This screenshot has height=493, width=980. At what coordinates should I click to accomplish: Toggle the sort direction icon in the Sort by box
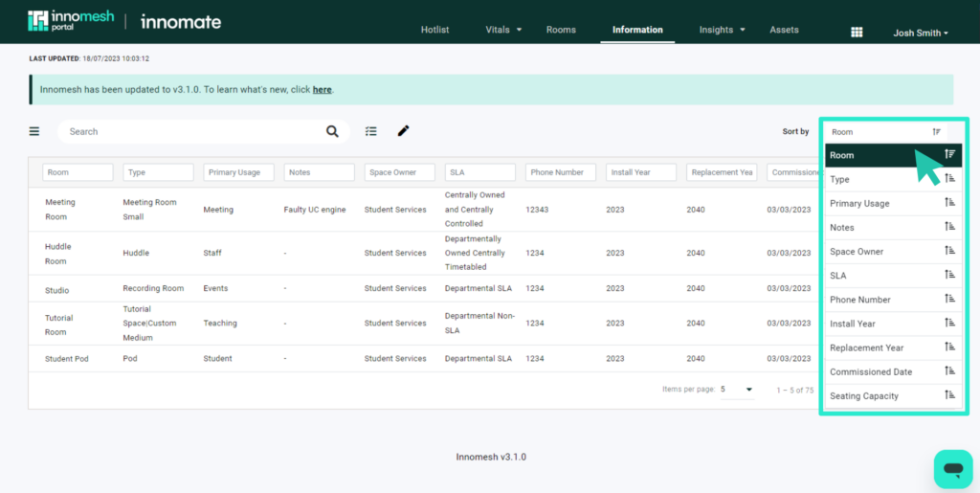click(936, 132)
